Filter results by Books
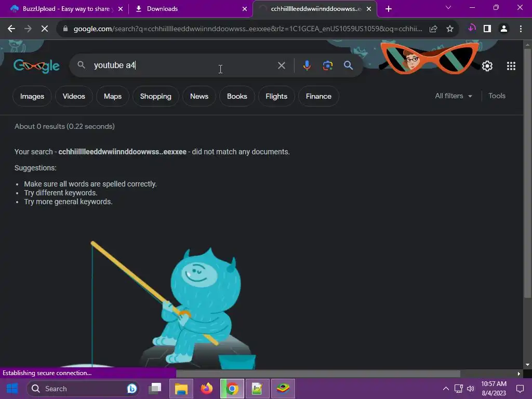The height and width of the screenshot is (399, 532). (237, 96)
